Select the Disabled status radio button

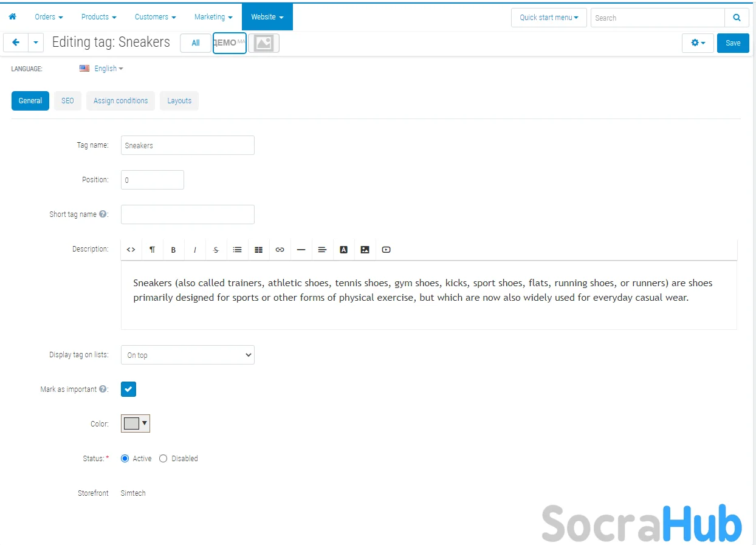[163, 459]
